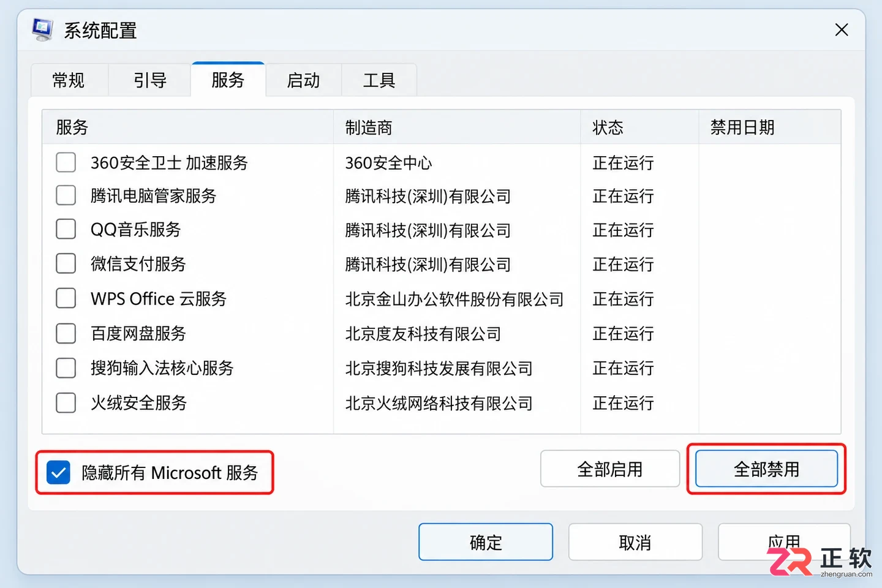Click the 取消 button
The image size is (882, 588).
pos(635,542)
